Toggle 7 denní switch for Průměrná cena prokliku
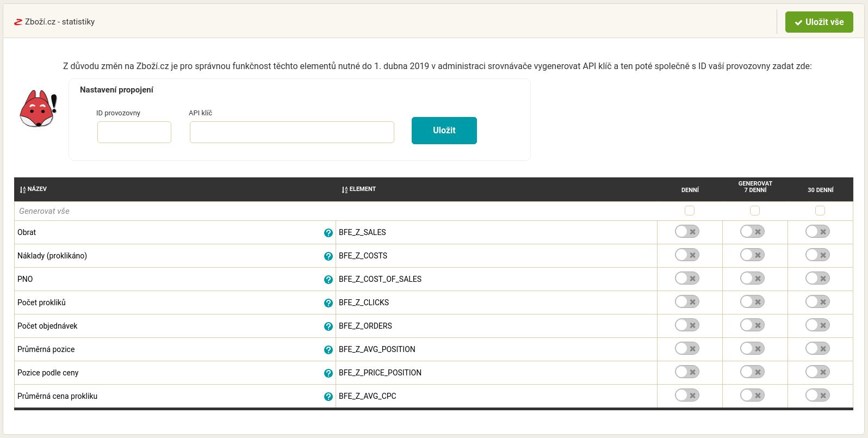 (752, 396)
